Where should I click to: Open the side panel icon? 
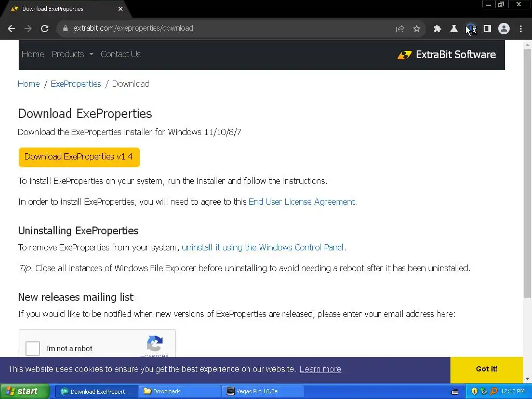[x=487, y=29]
